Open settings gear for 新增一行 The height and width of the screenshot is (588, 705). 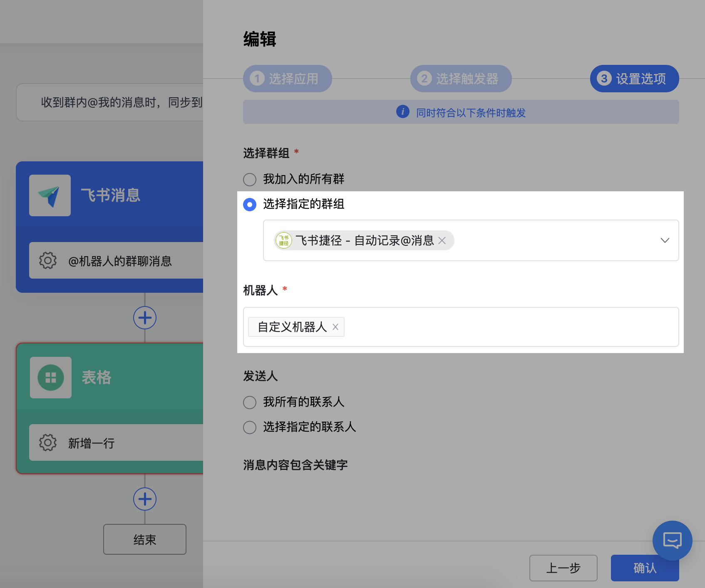coord(48,443)
